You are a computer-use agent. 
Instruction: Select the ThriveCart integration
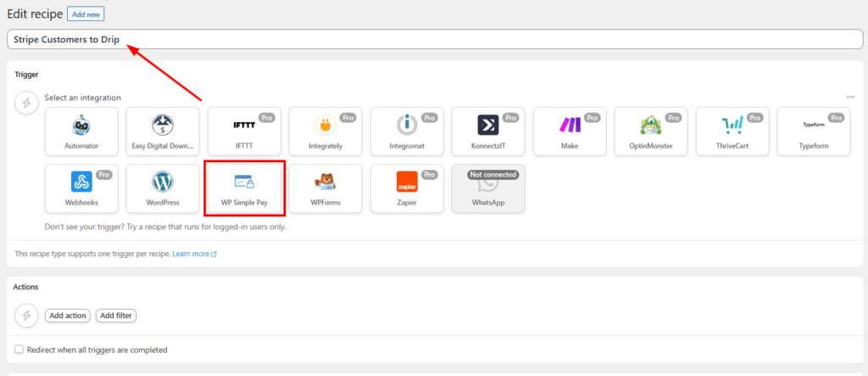coord(732,131)
